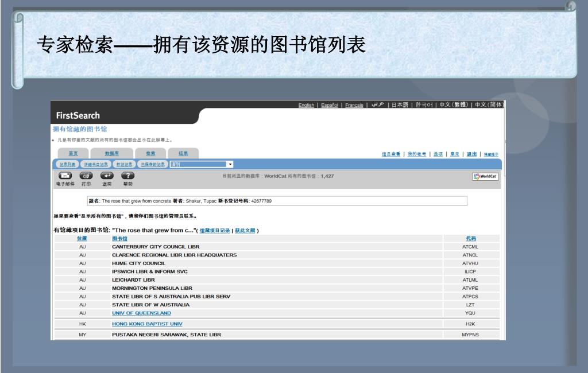
Task: Sort by the 代码 (Code) column header
Action: (471, 238)
